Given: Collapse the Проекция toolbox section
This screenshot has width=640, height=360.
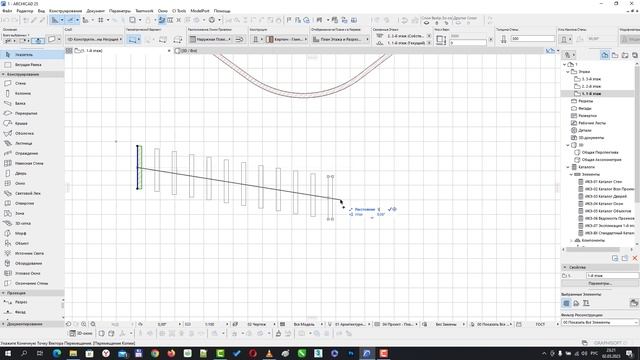Looking at the screenshot, I should (x=4, y=293).
